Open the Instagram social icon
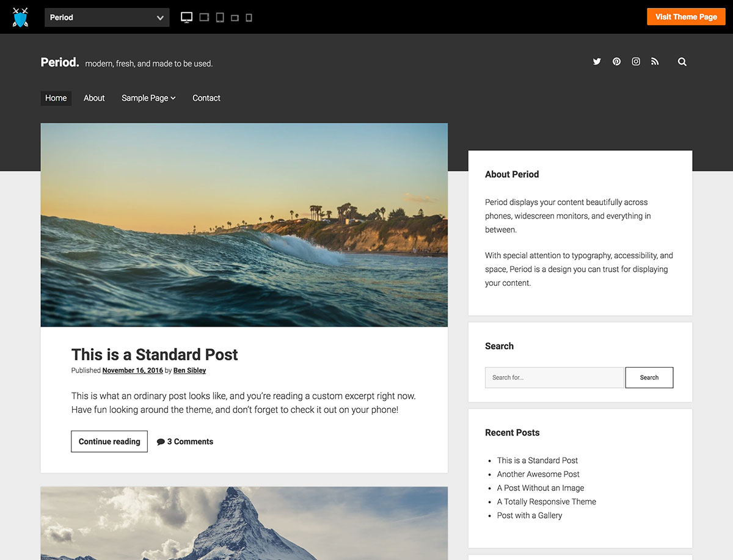This screenshot has width=733, height=560. (636, 62)
